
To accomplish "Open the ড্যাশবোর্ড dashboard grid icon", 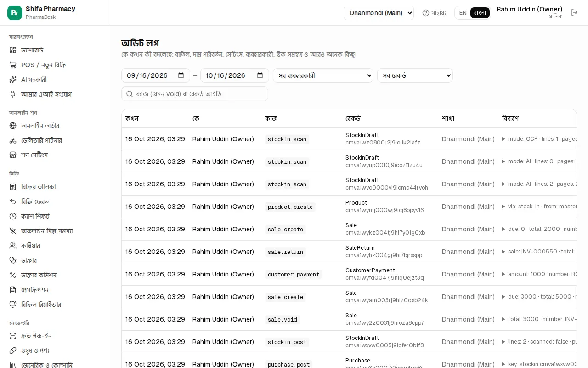I will pos(13,50).
